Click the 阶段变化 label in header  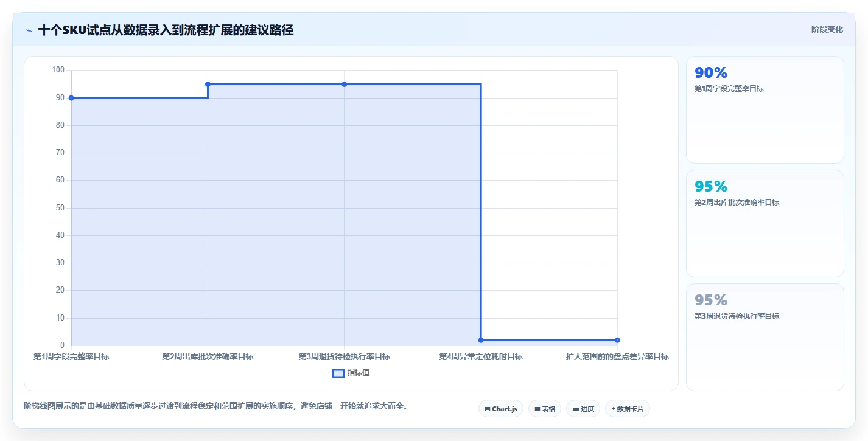(827, 29)
